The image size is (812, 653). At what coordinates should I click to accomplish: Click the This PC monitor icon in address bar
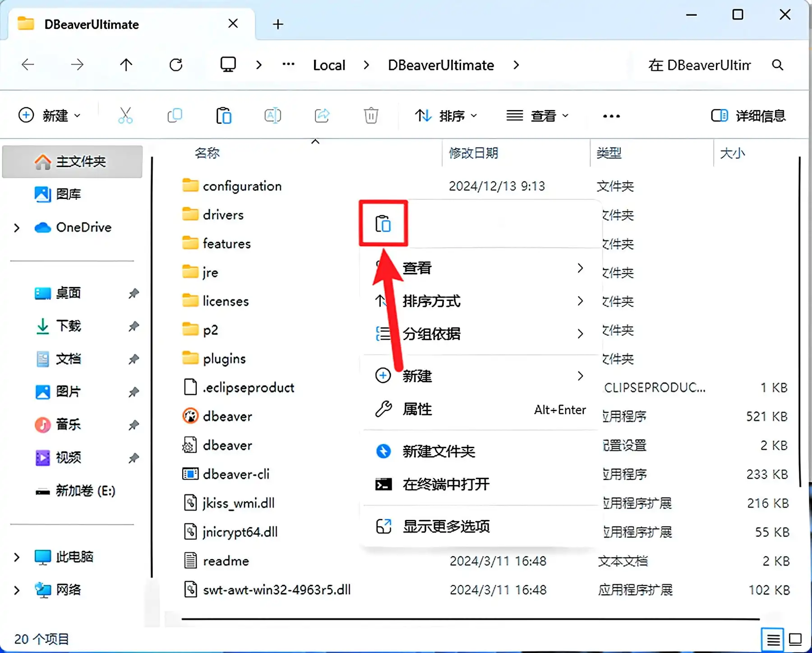click(x=228, y=65)
